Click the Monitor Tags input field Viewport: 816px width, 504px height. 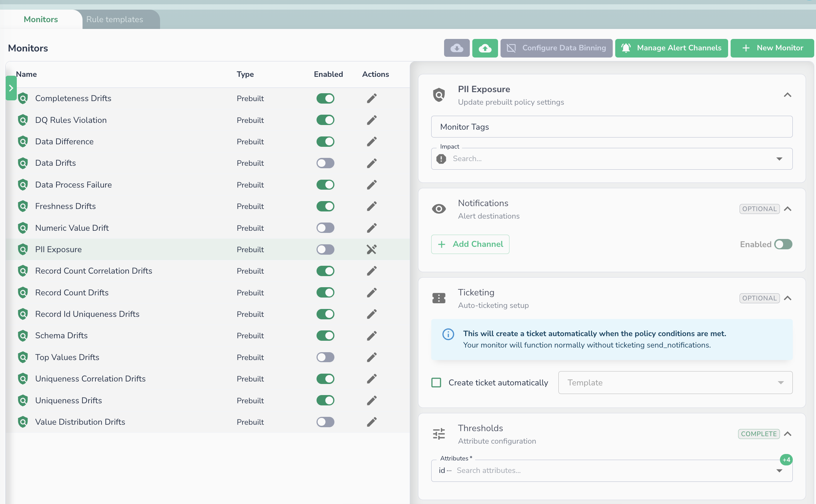[611, 127]
